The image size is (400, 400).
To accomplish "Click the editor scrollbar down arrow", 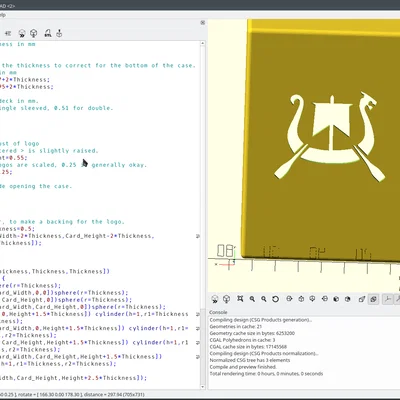I will tap(202, 387).
